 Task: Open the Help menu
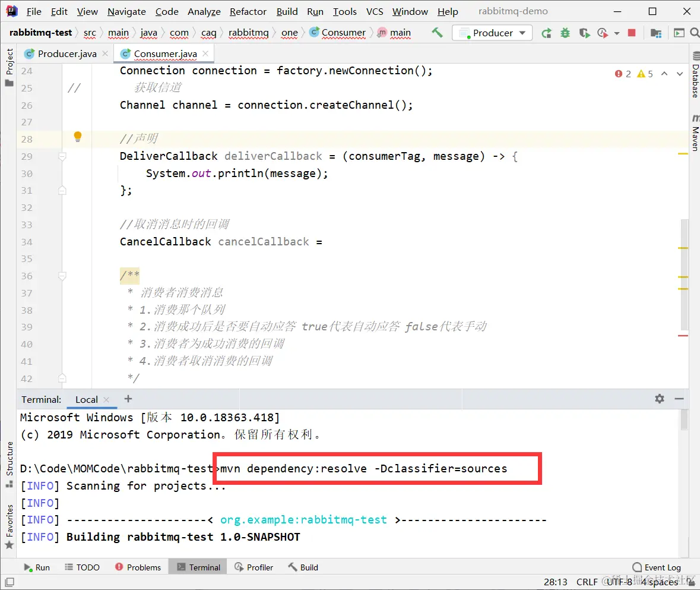447,12
